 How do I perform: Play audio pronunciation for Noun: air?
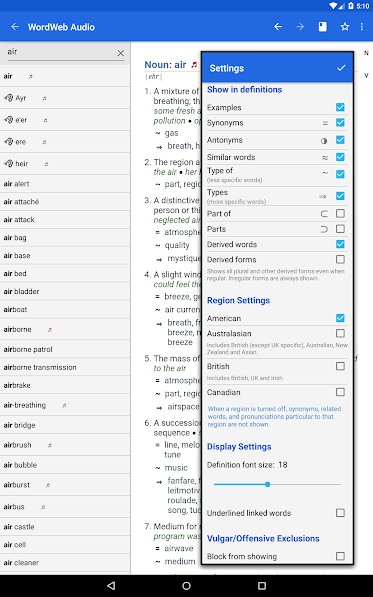coord(194,65)
